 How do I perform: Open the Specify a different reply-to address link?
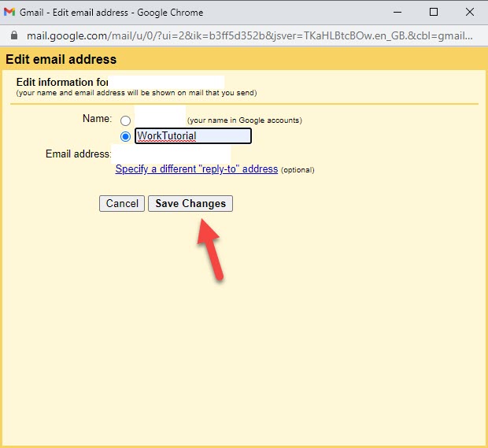pos(197,169)
